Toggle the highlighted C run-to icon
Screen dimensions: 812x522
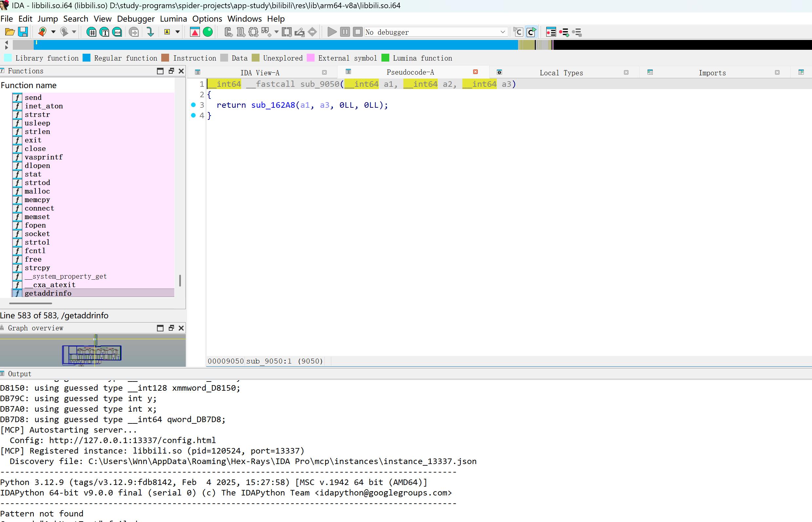531,32
